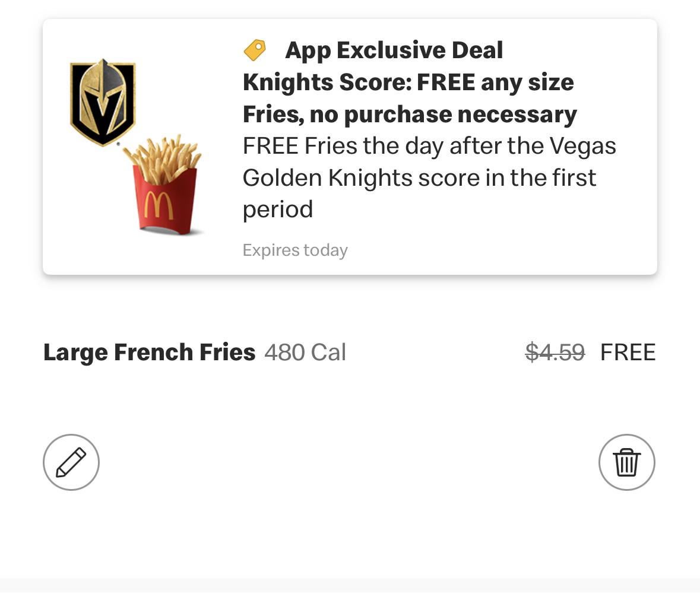This screenshot has height=603, width=700.
Task: Click the 480 Cal calorie label
Action: 305,353
